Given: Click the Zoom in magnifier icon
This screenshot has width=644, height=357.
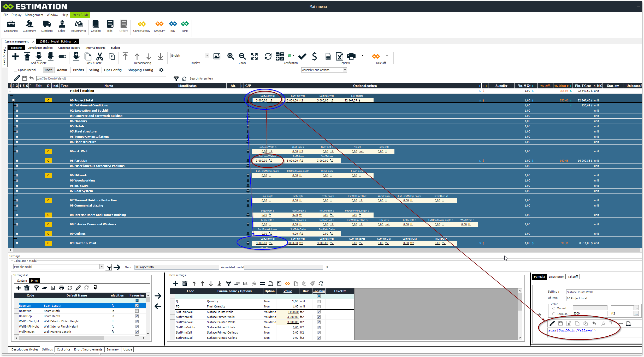Looking at the screenshot, I should 231,56.
